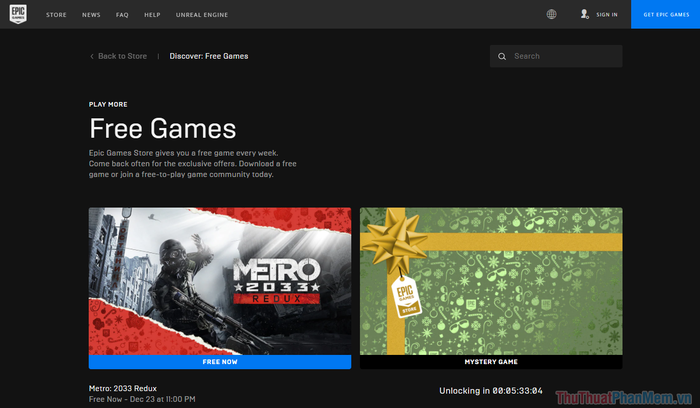The image size is (700, 408).
Task: Open the STORE menu item
Action: [56, 15]
